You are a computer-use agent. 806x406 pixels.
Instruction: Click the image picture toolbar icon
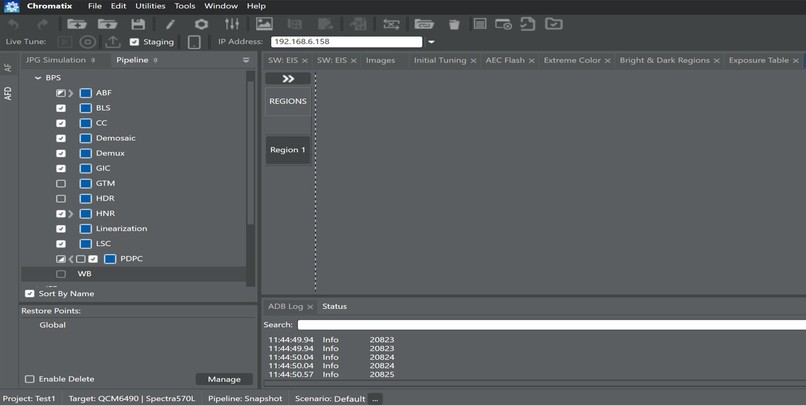pyautogui.click(x=264, y=24)
